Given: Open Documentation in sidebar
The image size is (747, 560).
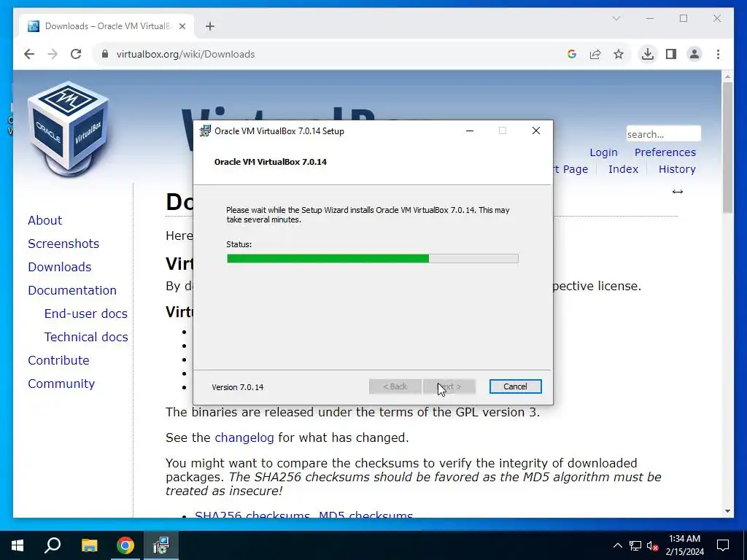Looking at the screenshot, I should [x=72, y=290].
